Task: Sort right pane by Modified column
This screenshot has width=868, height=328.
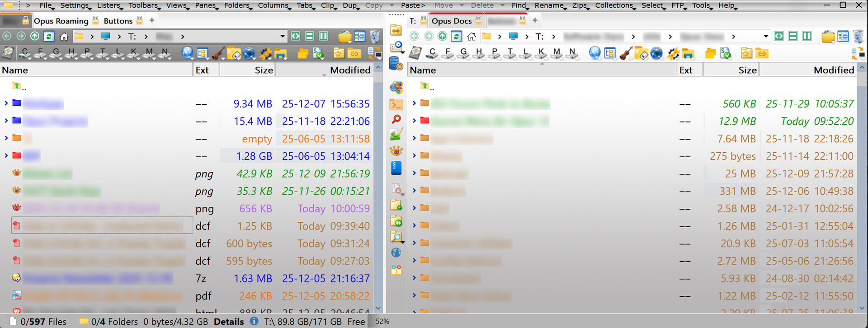Action: (x=834, y=70)
